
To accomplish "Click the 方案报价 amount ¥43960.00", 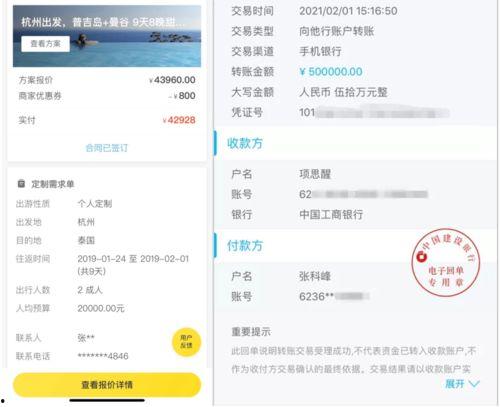I will pyautogui.click(x=172, y=80).
